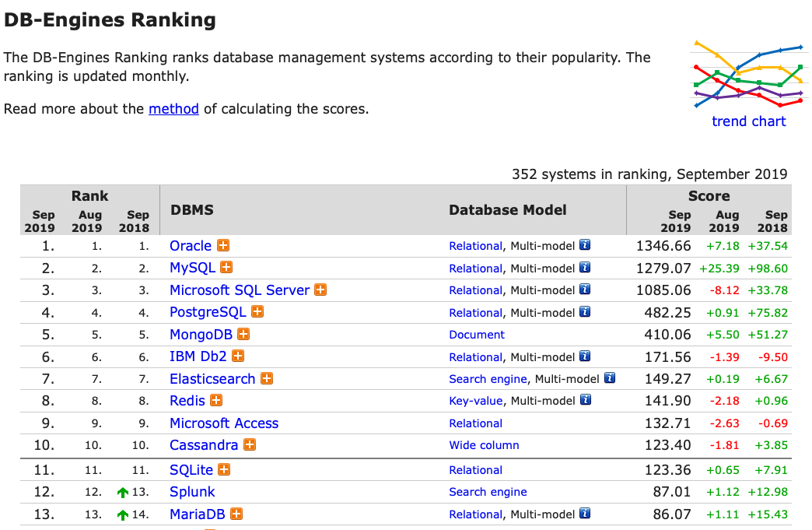The image size is (812, 530).
Task: Click the green up arrow in Splunk's row
Action: pyautogui.click(x=123, y=492)
